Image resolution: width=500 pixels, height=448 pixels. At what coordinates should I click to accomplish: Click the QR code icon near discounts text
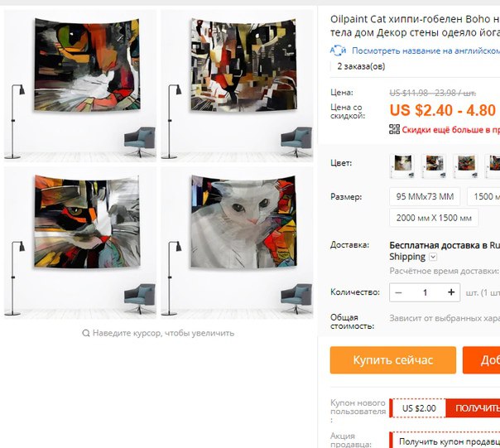[x=394, y=129]
